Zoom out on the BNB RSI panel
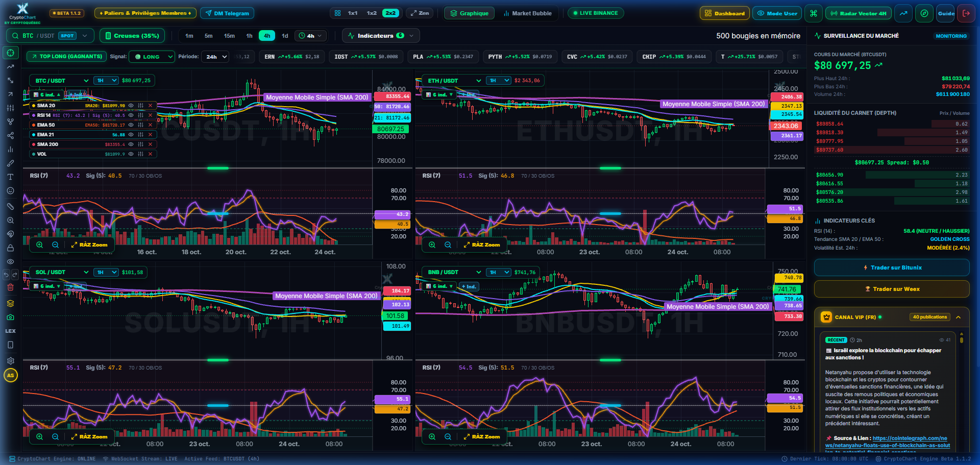The height and width of the screenshot is (465, 980). 448,436
